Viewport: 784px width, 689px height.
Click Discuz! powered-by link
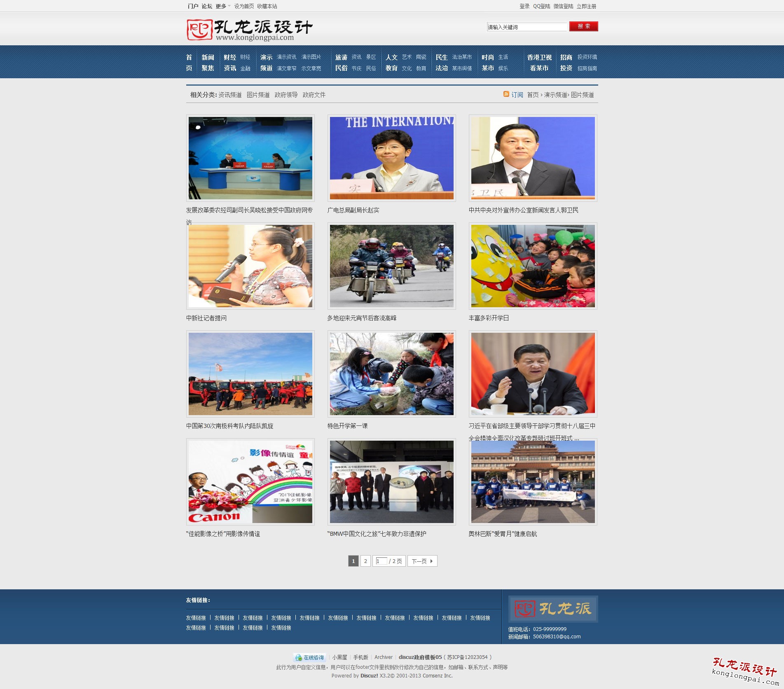tap(369, 675)
